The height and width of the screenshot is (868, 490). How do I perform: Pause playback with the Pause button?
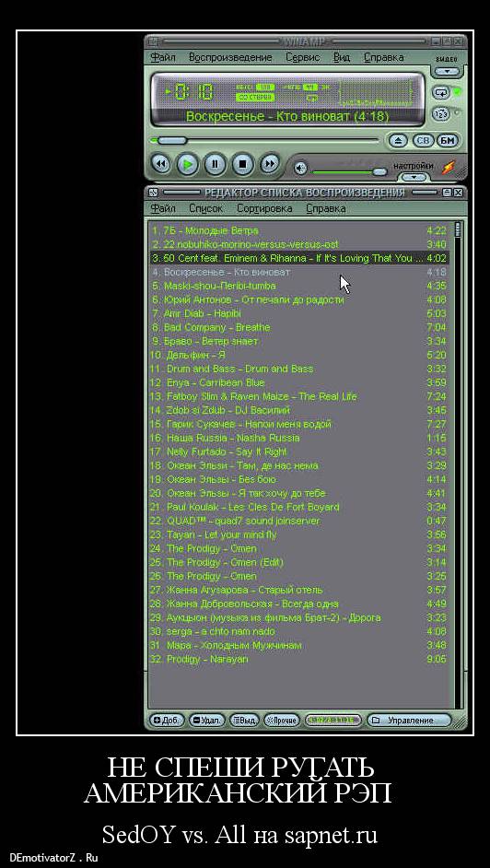point(216,164)
